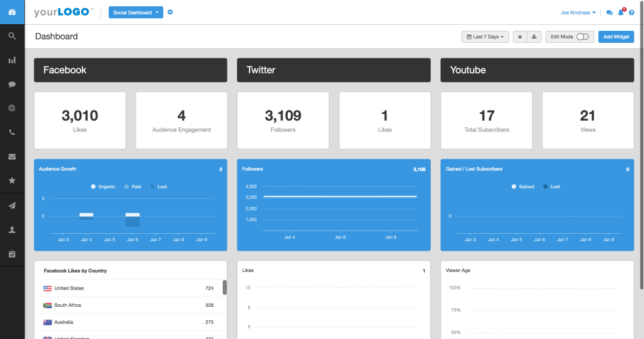Click the white Followers line in Twitter chart
The width and height of the screenshot is (644, 339).
[340, 197]
